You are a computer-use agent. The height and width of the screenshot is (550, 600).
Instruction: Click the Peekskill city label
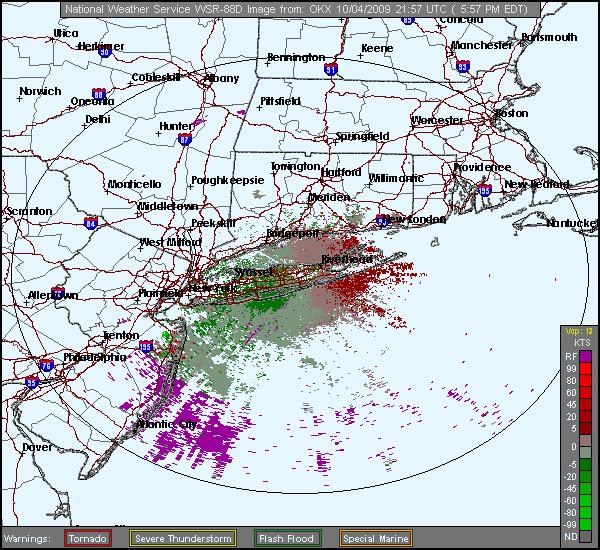click(213, 223)
